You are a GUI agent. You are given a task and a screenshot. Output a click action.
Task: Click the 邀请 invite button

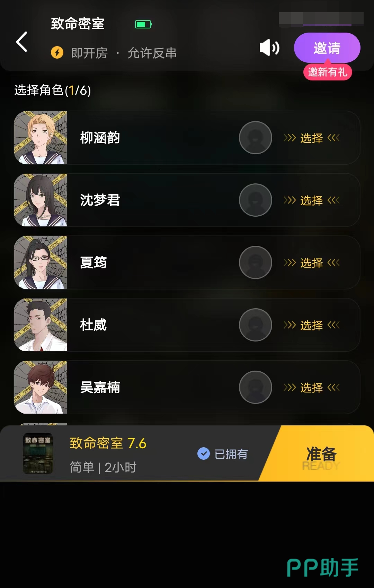pos(327,48)
